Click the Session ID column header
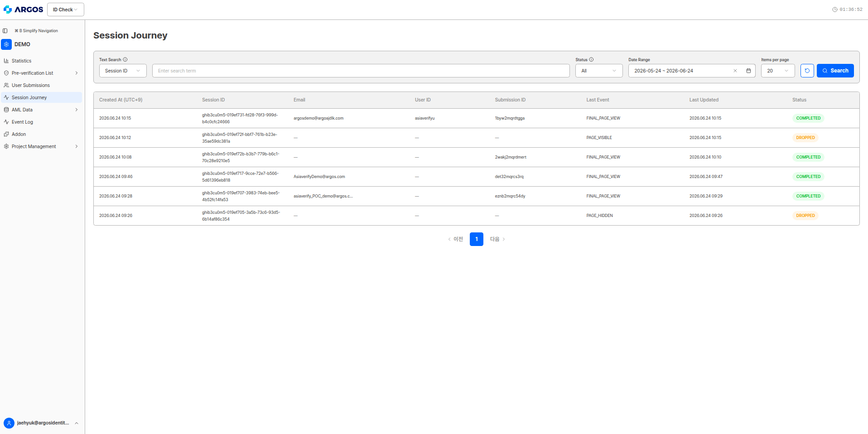This screenshot has width=868, height=434. click(x=213, y=100)
